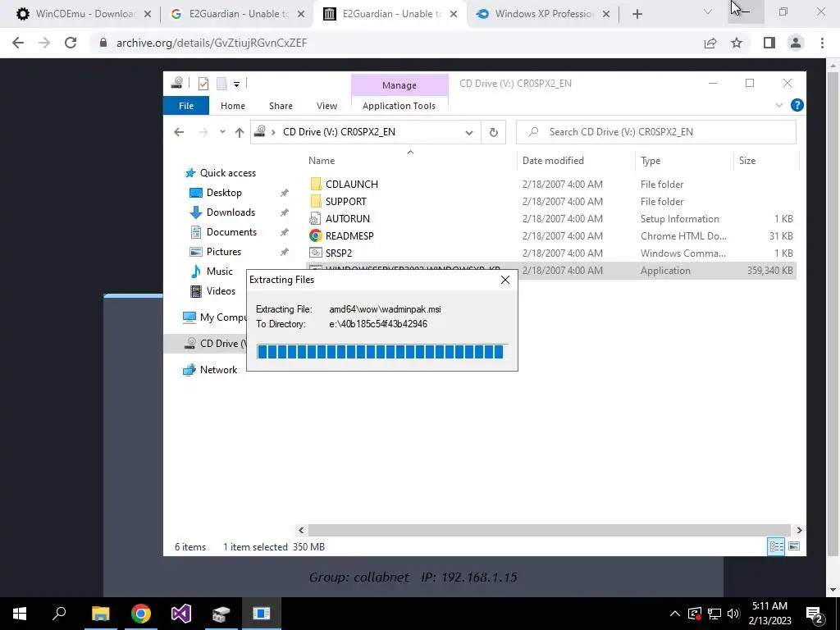Open Pictures in navigation pane
This screenshot has width=840, height=630.
[224, 252]
